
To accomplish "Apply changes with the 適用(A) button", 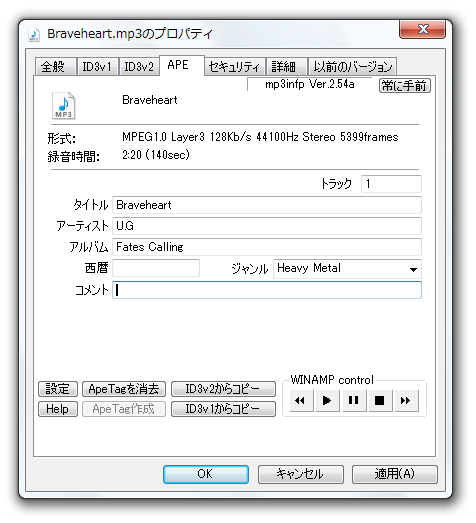I will click(x=395, y=474).
